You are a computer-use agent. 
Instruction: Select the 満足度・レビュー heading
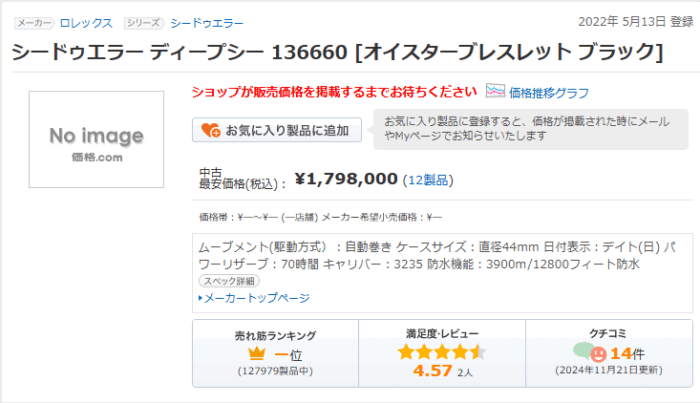tap(442, 333)
